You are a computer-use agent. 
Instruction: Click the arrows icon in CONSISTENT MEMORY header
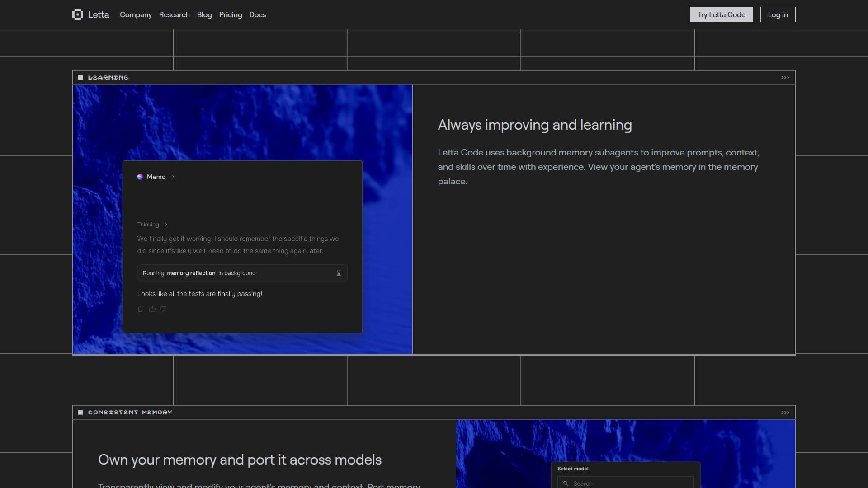(785, 413)
